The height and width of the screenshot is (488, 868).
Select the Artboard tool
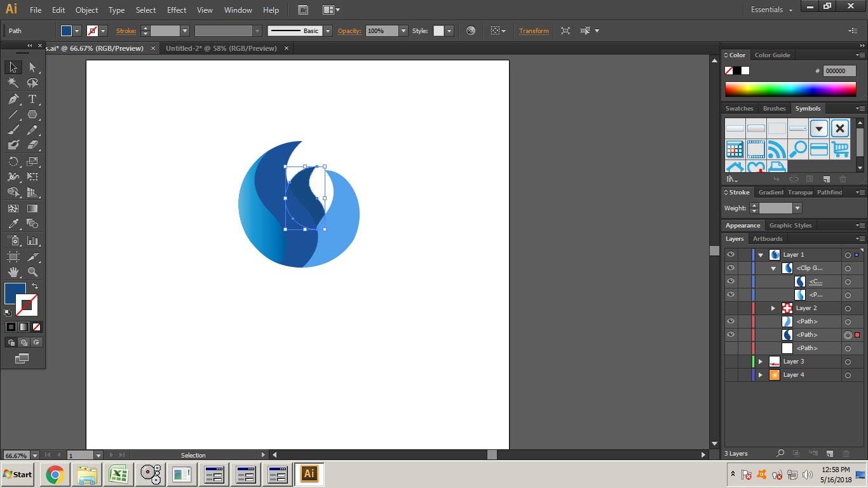coord(13,257)
